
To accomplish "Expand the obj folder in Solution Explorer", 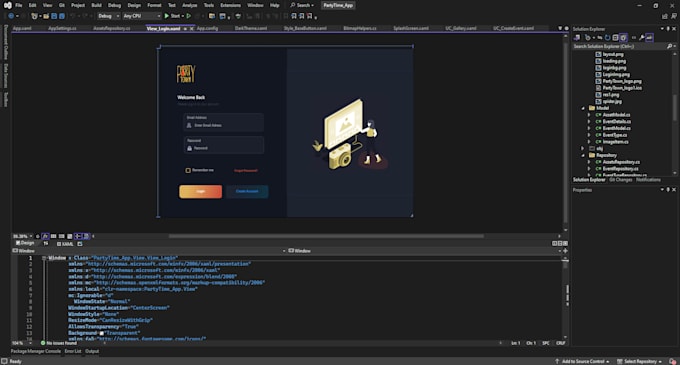I will click(583, 148).
